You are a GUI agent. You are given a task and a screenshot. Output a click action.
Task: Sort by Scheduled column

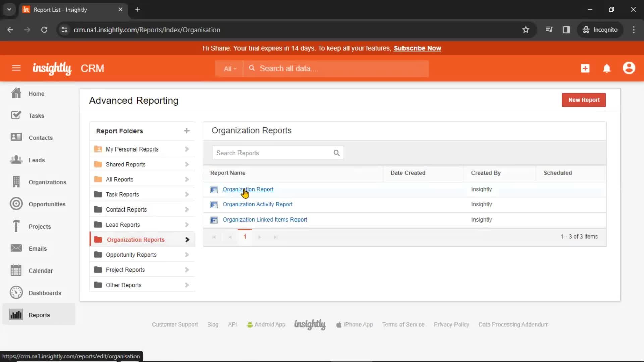coord(557,173)
